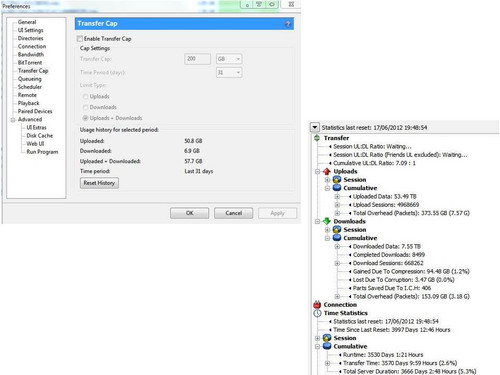Click Session icon under Time Statistics

pos(327,338)
